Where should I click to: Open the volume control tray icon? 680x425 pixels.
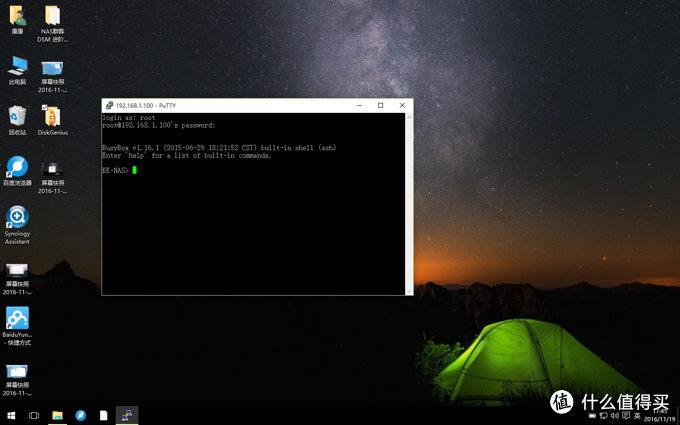tap(615, 416)
